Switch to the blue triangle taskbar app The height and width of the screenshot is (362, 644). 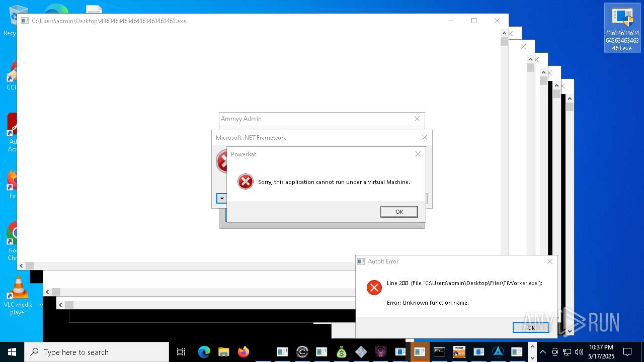498,352
